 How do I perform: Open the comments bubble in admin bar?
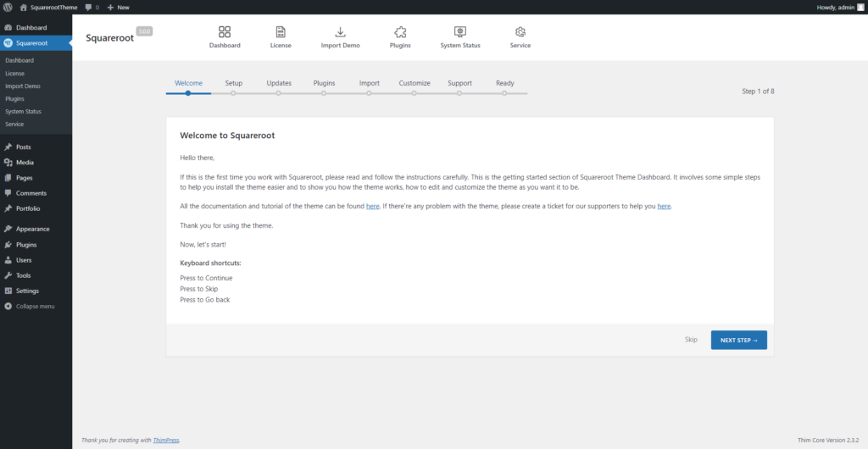pyautogui.click(x=92, y=8)
